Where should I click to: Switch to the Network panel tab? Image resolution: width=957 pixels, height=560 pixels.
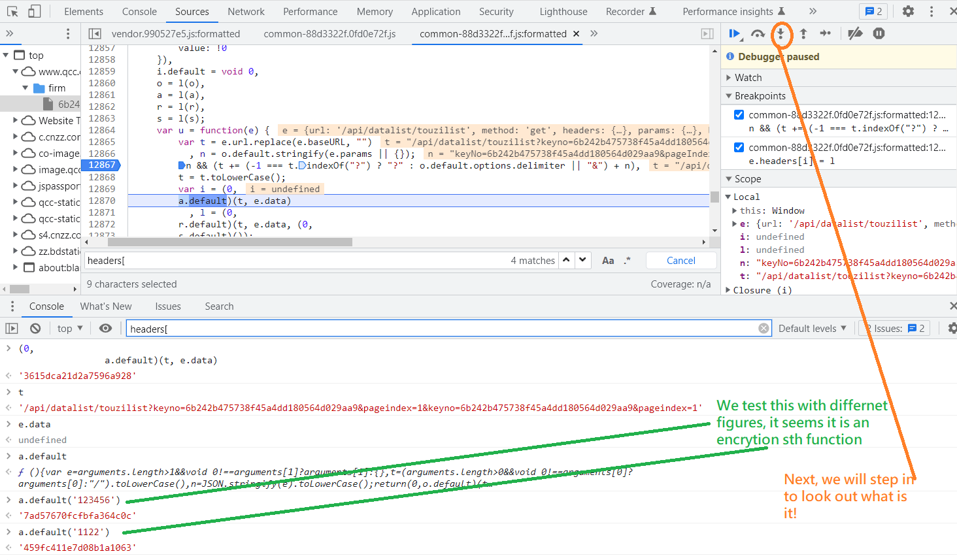[246, 11]
